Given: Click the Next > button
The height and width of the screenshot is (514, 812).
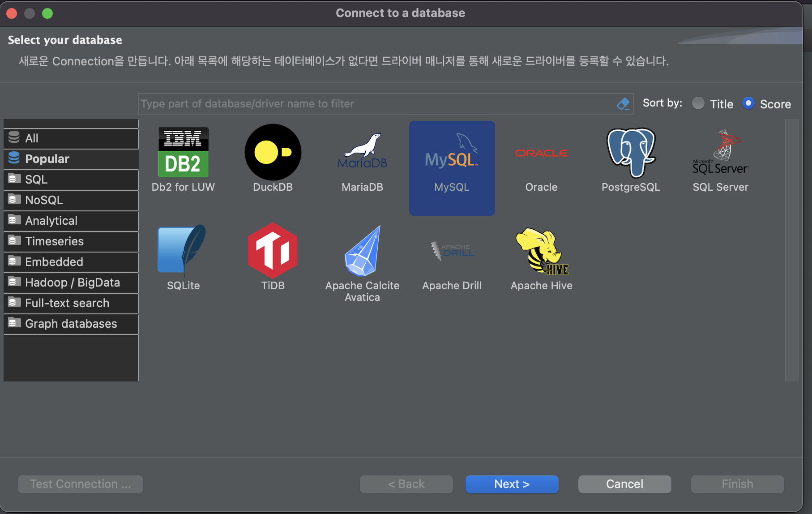Looking at the screenshot, I should click(x=512, y=484).
